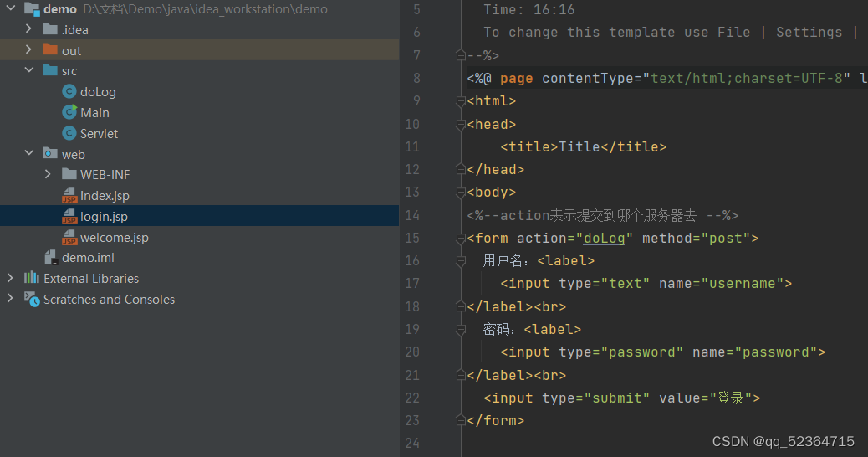Expand the .idea folder chevron
Image resolution: width=868 pixels, height=457 pixels.
coord(28,28)
